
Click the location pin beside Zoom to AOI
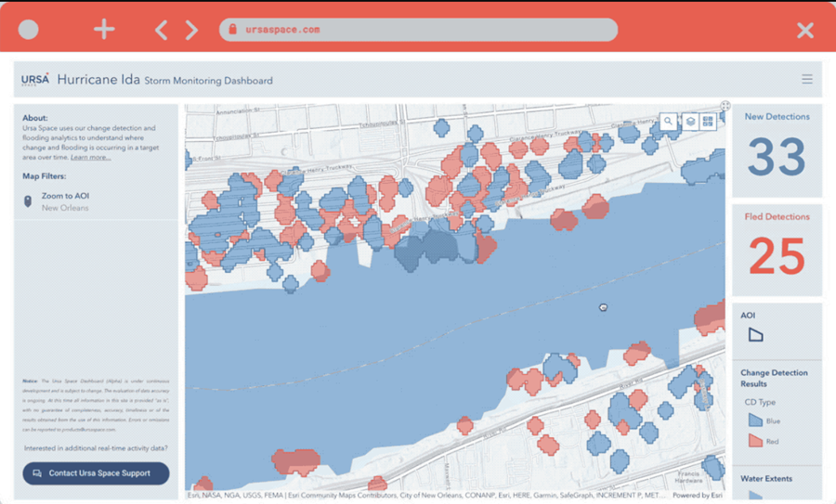[28, 201]
